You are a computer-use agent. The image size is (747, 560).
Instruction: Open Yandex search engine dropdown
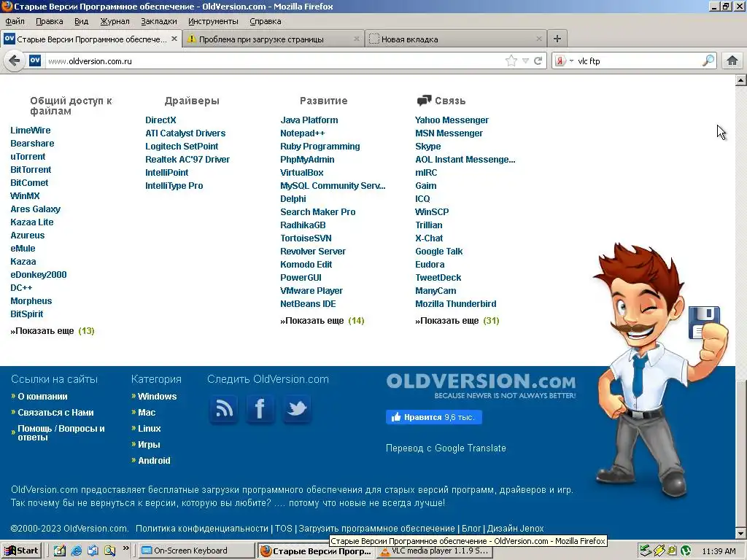pyautogui.click(x=565, y=61)
